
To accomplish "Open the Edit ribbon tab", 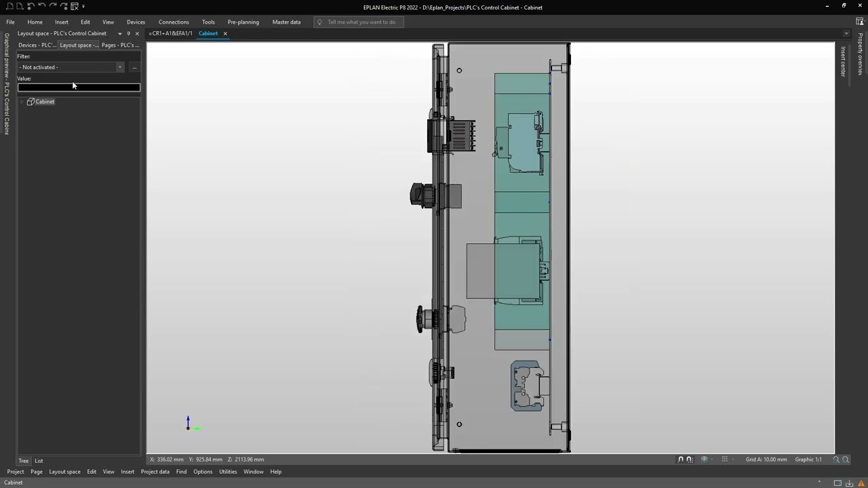I will [85, 22].
